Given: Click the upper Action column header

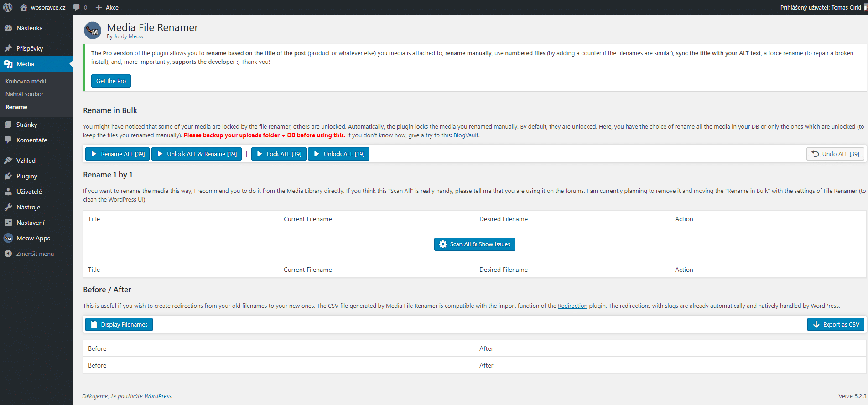Looking at the screenshot, I should 684,219.
